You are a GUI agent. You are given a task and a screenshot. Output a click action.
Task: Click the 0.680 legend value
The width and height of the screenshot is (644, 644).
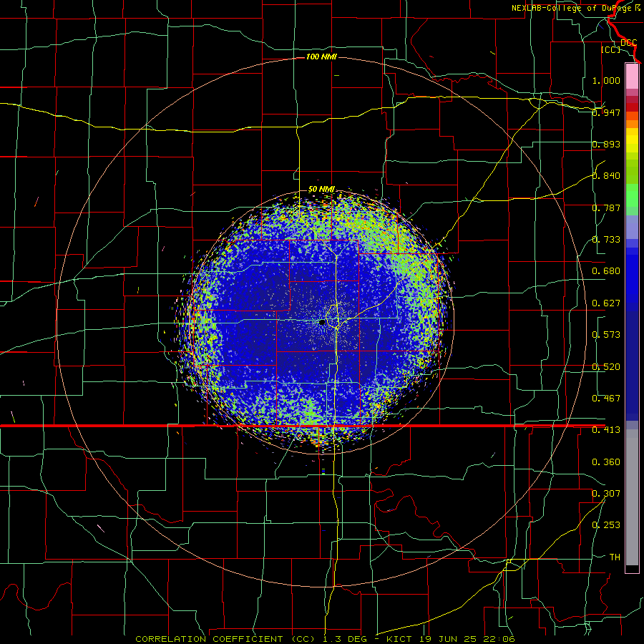tap(606, 271)
